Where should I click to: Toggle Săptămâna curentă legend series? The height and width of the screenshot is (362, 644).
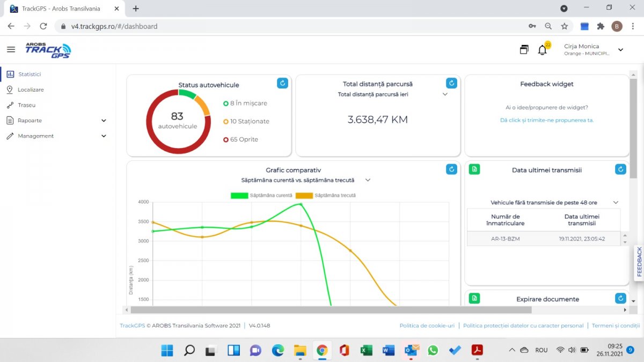tap(261, 195)
